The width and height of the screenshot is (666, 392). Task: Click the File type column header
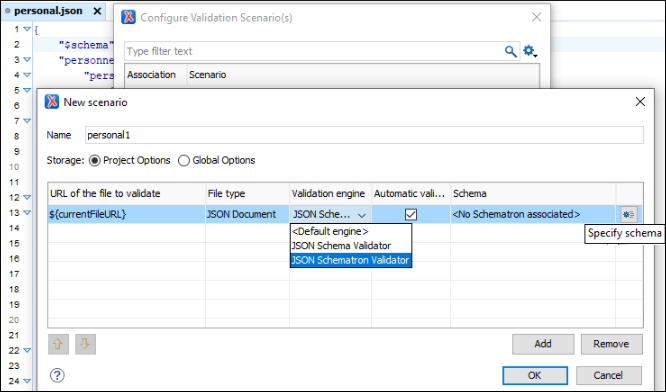248,194
